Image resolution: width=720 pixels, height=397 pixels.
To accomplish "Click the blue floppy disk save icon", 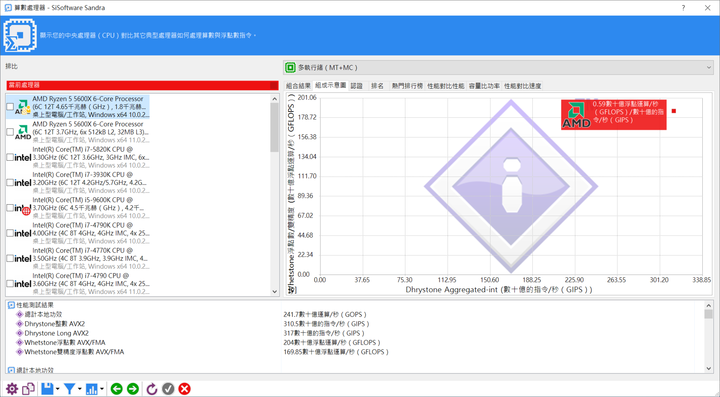I will pyautogui.click(x=47, y=389).
